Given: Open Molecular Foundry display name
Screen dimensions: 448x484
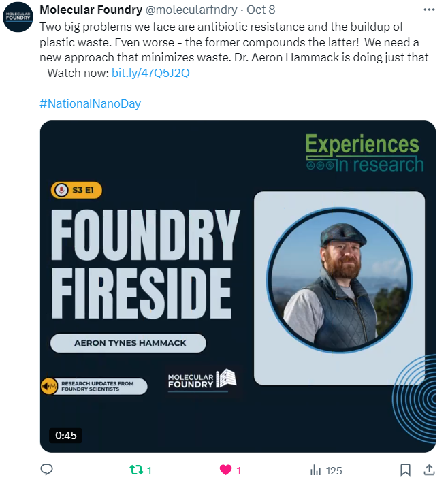Looking at the screenshot, I should (91, 10).
